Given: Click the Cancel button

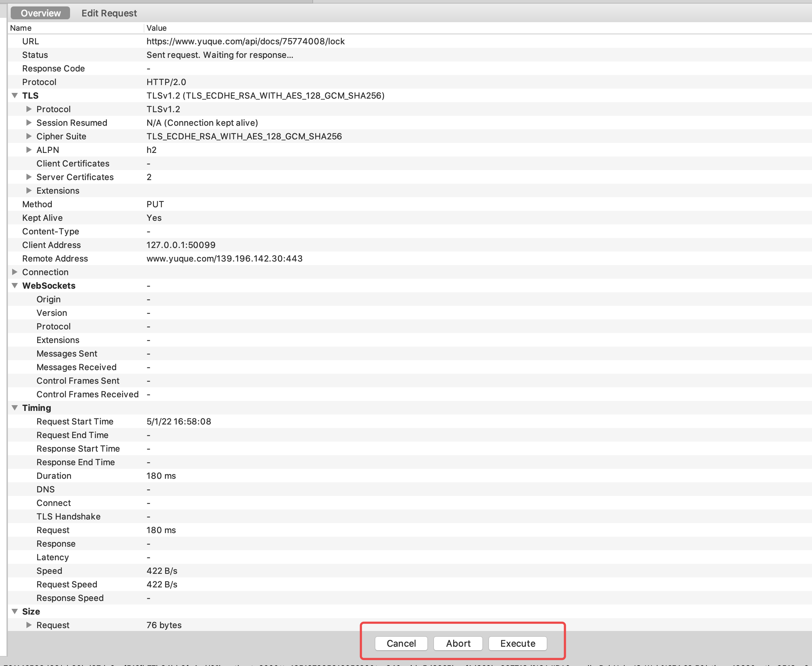Looking at the screenshot, I should 401,643.
